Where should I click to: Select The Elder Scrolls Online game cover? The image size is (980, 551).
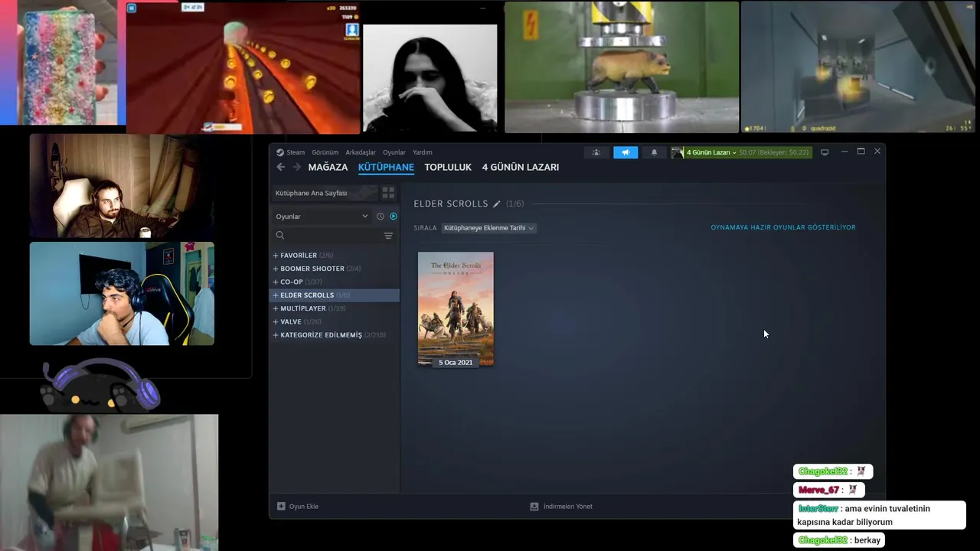456,309
